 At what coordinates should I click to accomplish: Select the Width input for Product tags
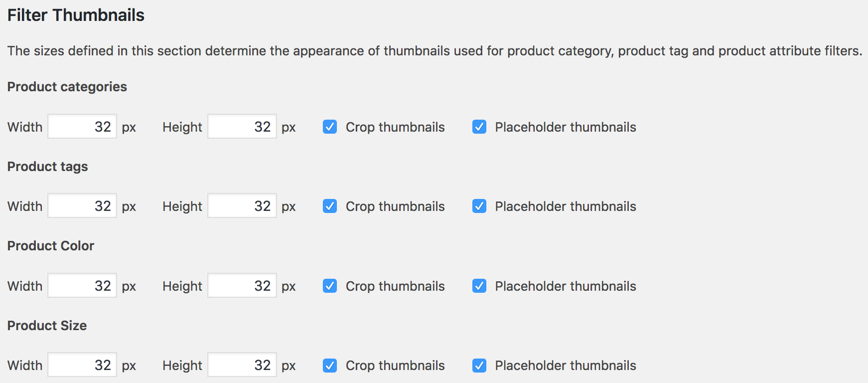pos(82,205)
